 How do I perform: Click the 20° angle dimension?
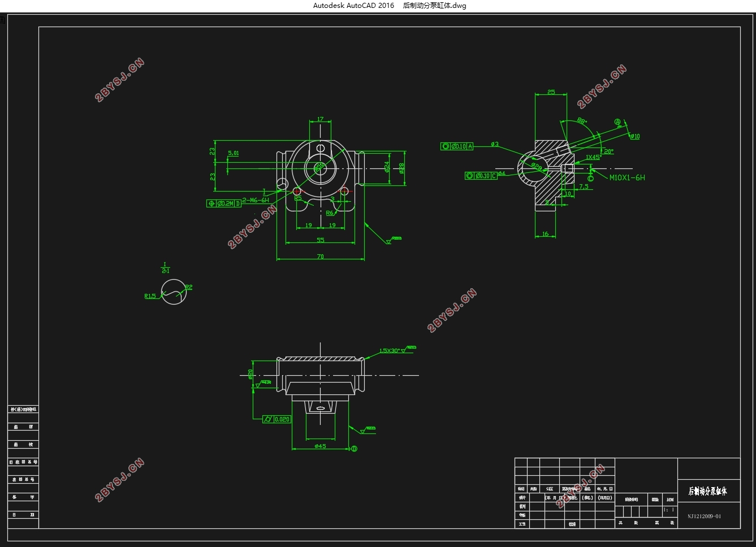click(608, 151)
